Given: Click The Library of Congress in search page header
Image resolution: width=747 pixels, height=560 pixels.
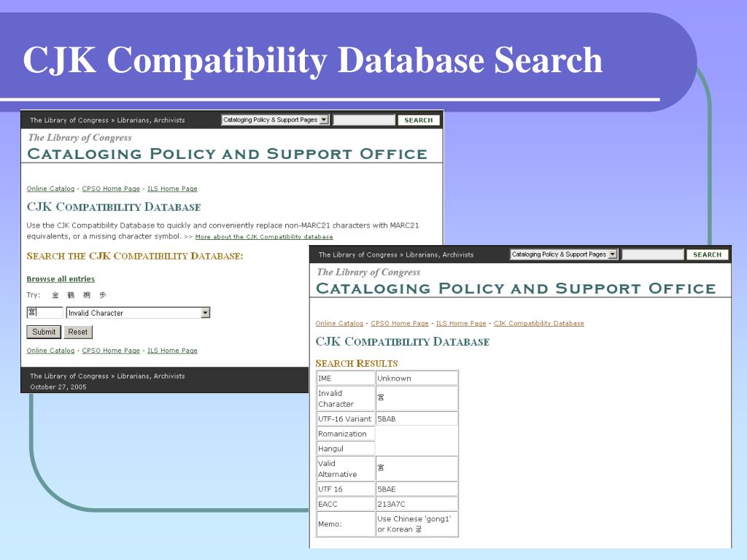Looking at the screenshot, I should (69, 120).
